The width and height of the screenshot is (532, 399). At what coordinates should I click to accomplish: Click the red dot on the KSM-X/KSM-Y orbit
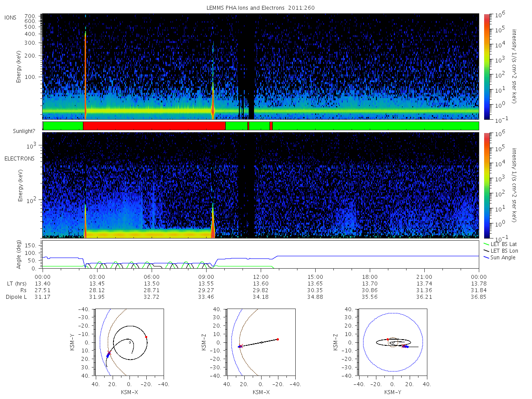coord(146,337)
